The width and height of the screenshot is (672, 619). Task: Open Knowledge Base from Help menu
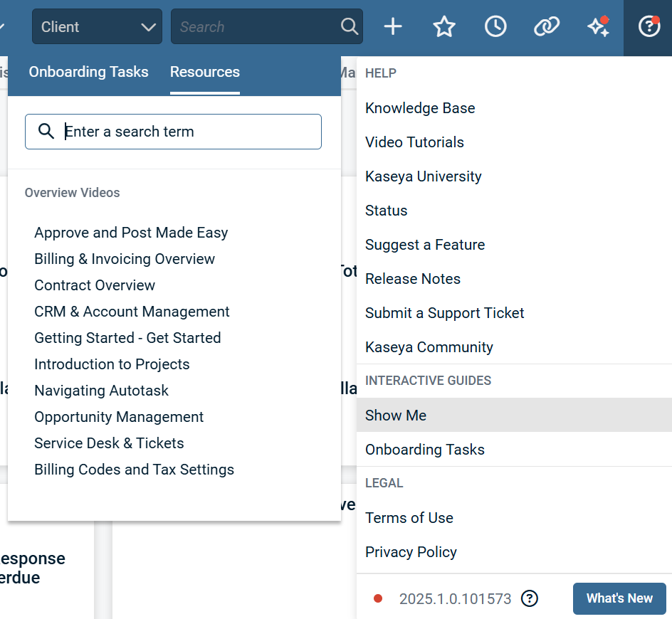point(420,108)
